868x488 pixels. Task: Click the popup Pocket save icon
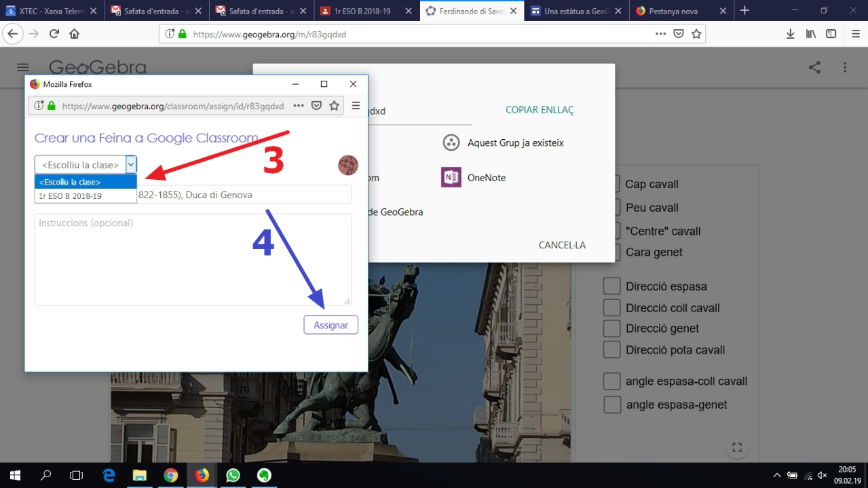coord(316,105)
